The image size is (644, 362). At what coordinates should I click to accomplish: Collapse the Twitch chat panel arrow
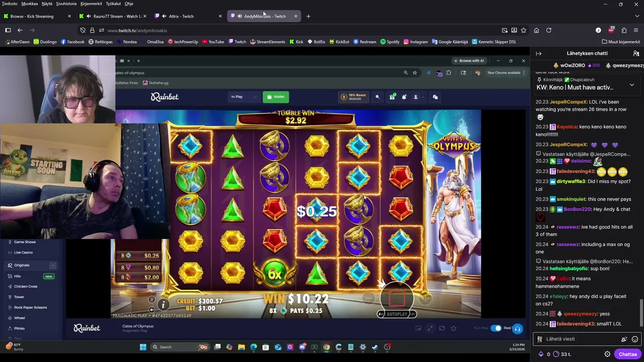538,53
